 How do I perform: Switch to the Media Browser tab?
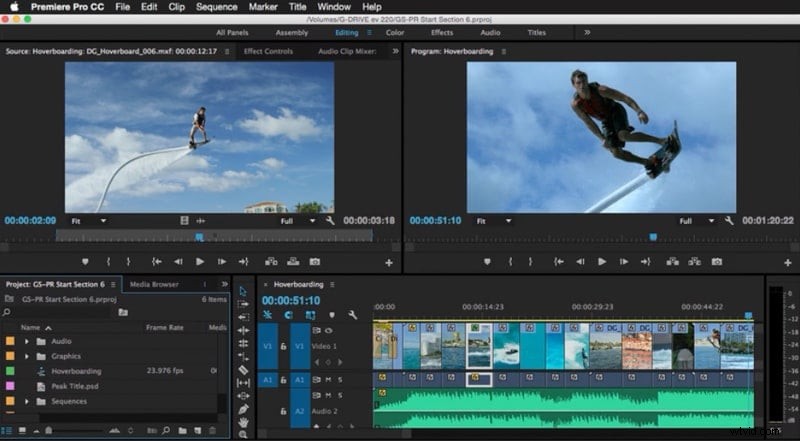pos(154,284)
